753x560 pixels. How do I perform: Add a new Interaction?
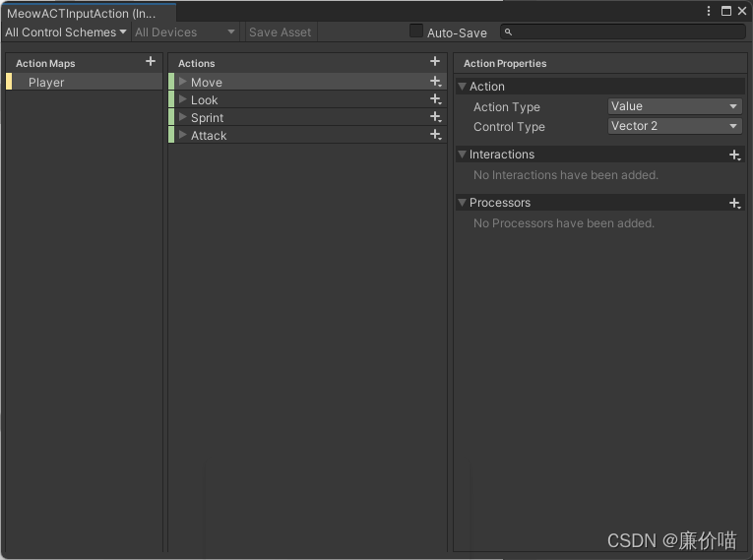tap(734, 155)
